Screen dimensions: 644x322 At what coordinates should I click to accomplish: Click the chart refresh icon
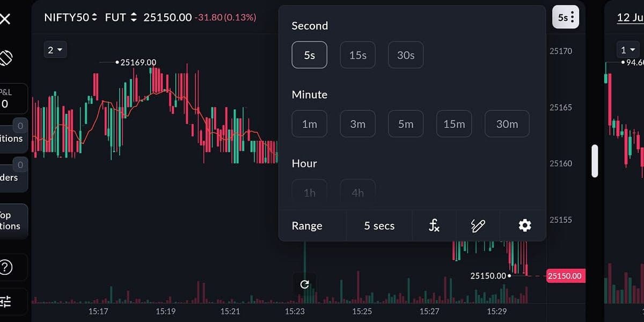[304, 284]
